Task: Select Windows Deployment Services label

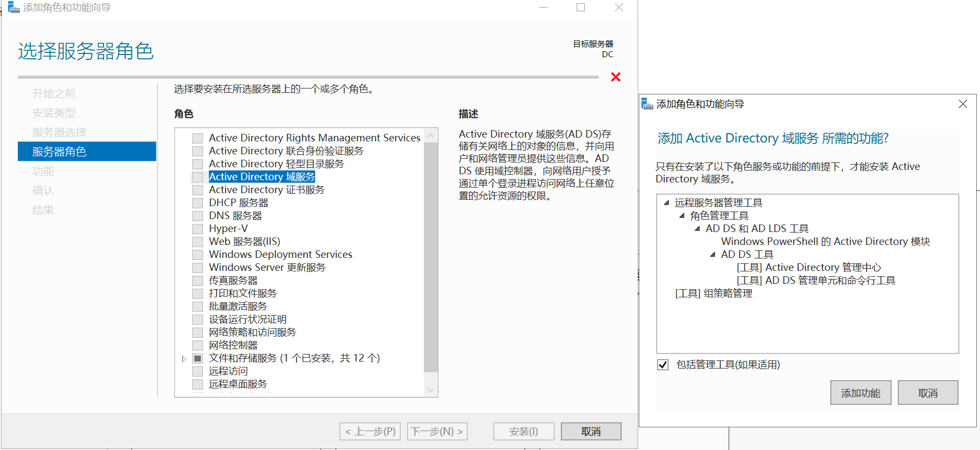Action: (x=281, y=255)
